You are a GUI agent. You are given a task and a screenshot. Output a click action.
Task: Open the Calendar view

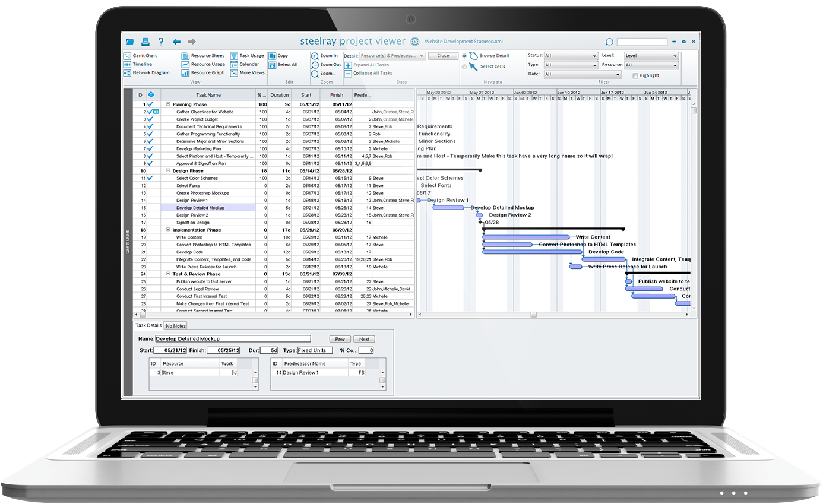pos(248,64)
